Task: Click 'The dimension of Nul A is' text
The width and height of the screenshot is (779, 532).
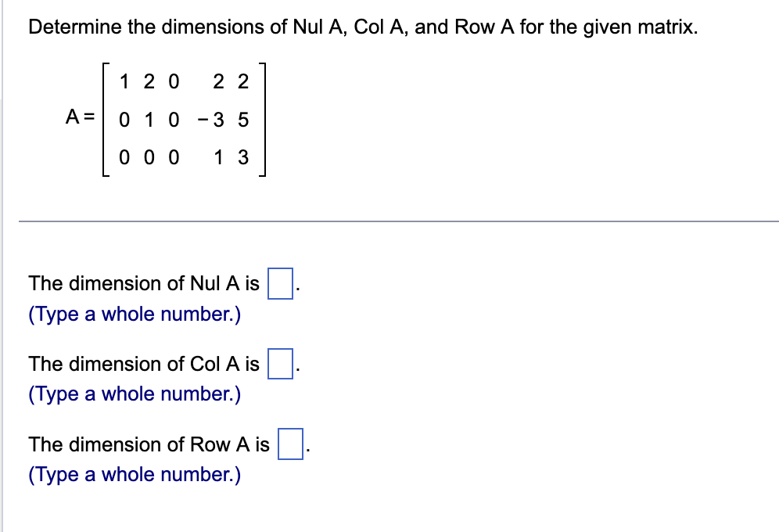Action: pyautogui.click(x=145, y=283)
